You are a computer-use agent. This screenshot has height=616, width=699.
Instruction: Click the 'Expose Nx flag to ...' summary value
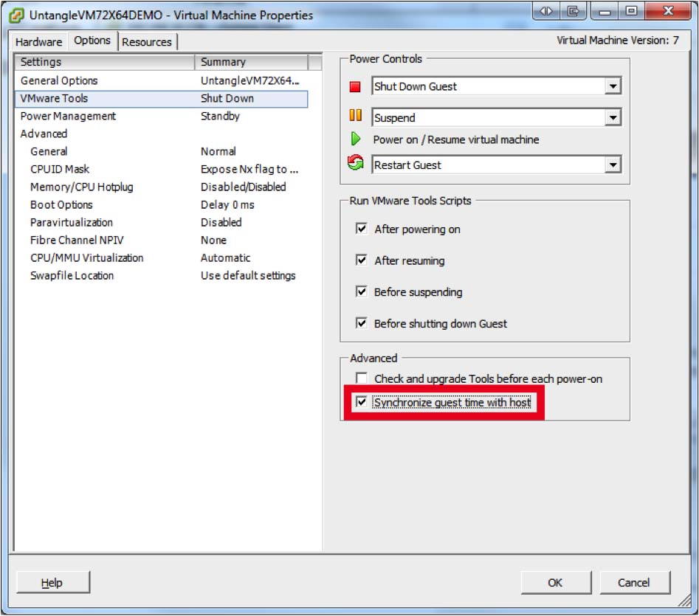(249, 169)
